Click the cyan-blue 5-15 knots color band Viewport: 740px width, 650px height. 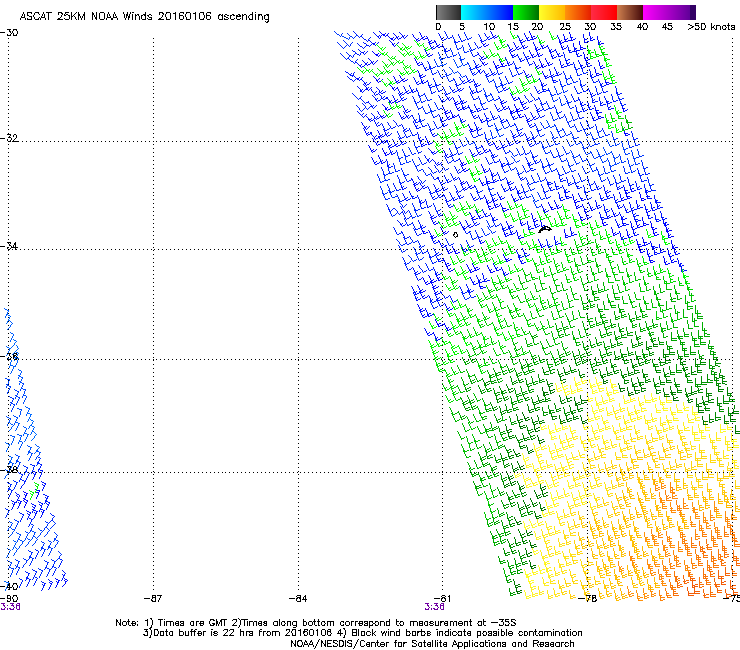487,12
